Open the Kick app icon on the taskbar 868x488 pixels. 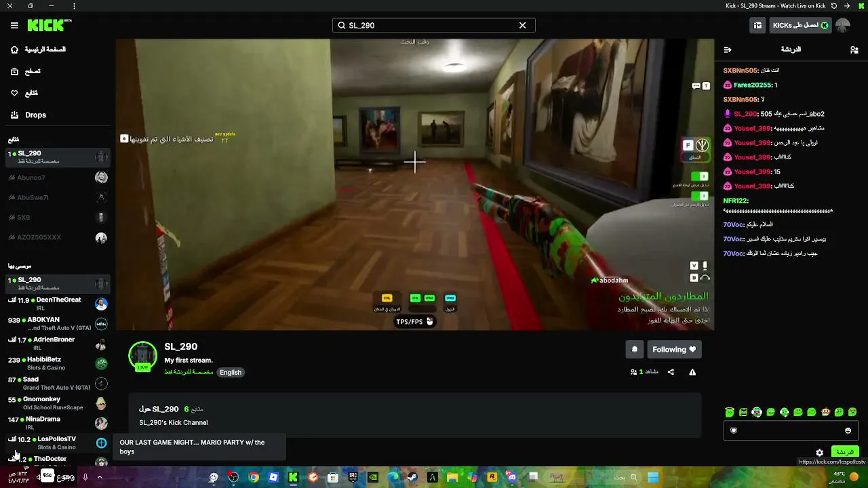click(293, 477)
